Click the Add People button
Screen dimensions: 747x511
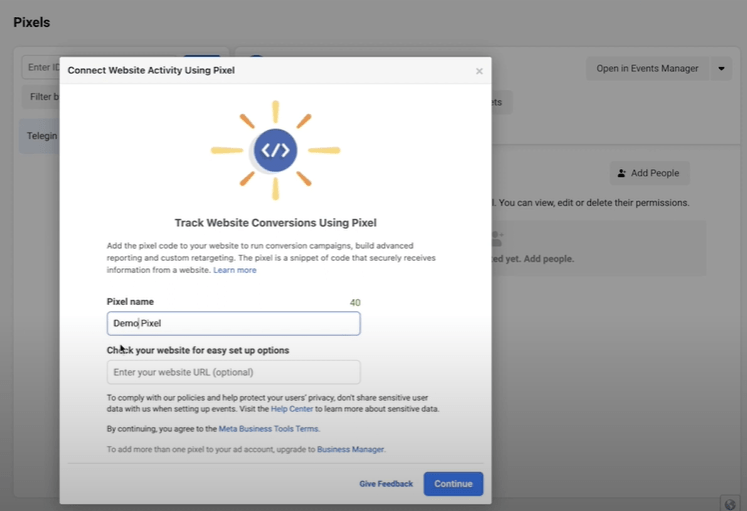pos(649,173)
